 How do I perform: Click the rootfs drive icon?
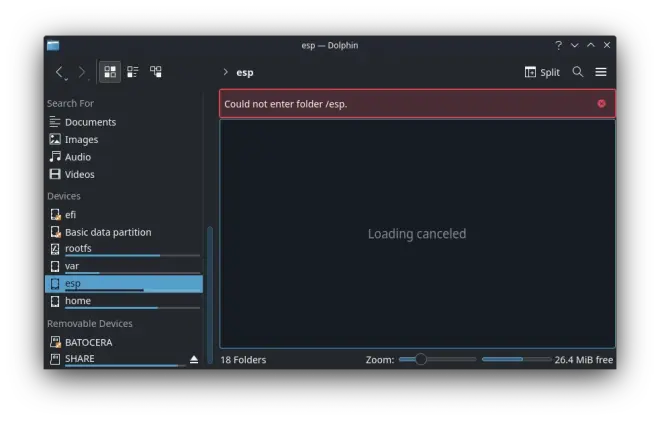pos(55,249)
